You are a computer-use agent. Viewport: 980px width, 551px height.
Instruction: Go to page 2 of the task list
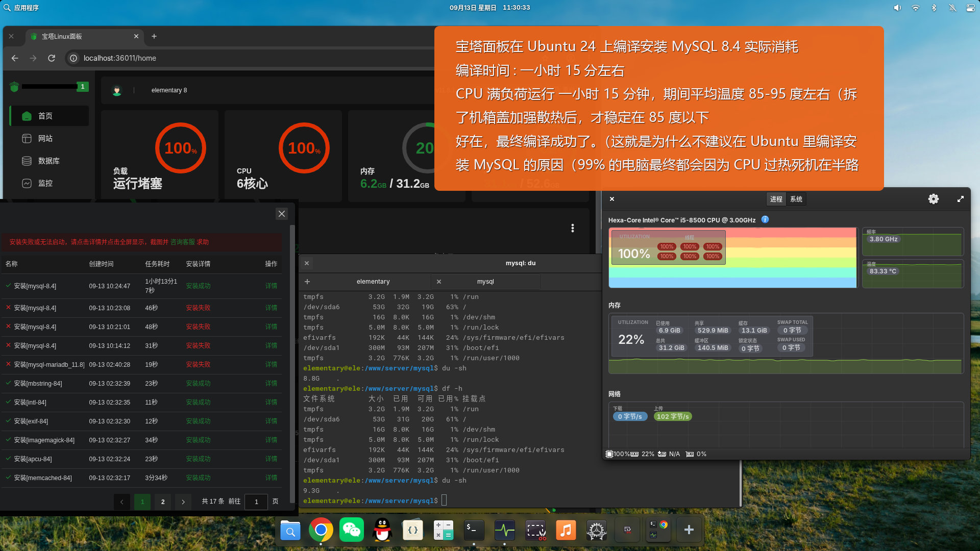pyautogui.click(x=163, y=502)
